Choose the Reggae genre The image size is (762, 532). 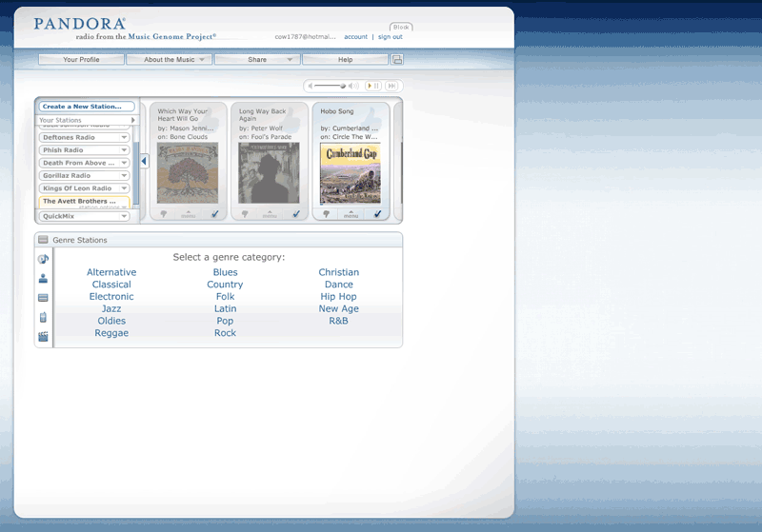(x=111, y=333)
